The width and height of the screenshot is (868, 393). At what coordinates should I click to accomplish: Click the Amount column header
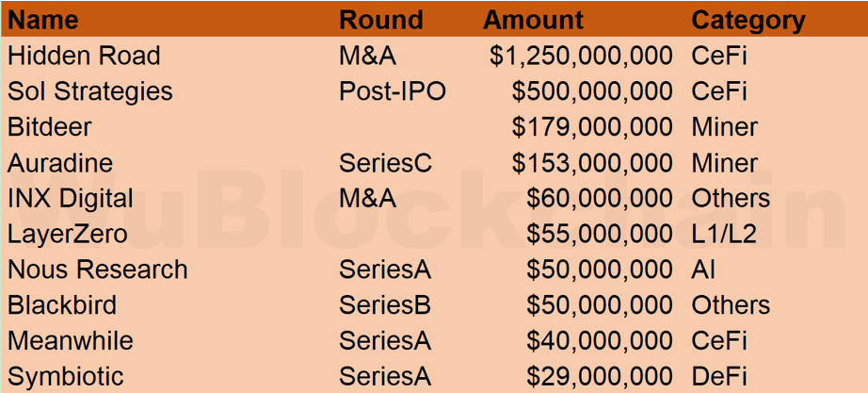click(533, 21)
